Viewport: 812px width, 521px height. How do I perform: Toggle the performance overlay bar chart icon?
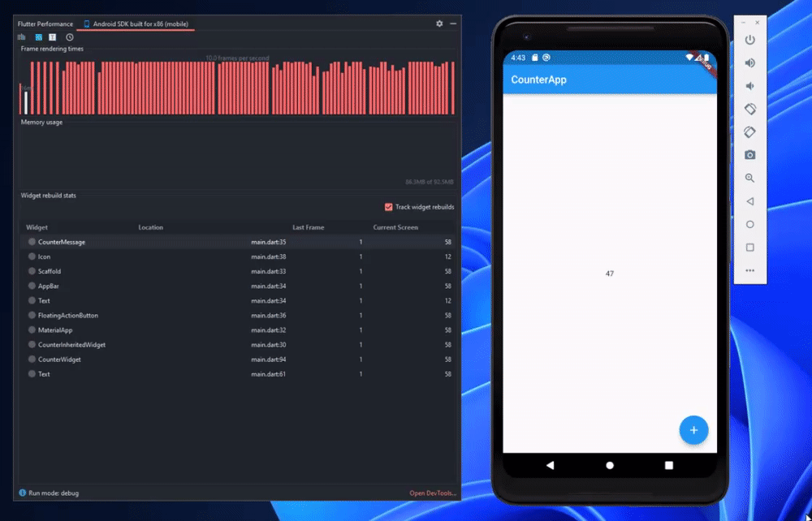(22, 37)
